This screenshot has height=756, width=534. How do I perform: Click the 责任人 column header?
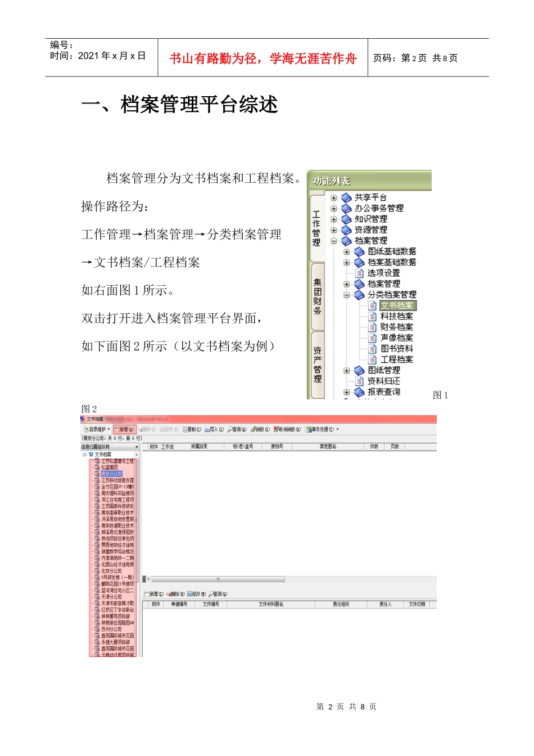385,605
